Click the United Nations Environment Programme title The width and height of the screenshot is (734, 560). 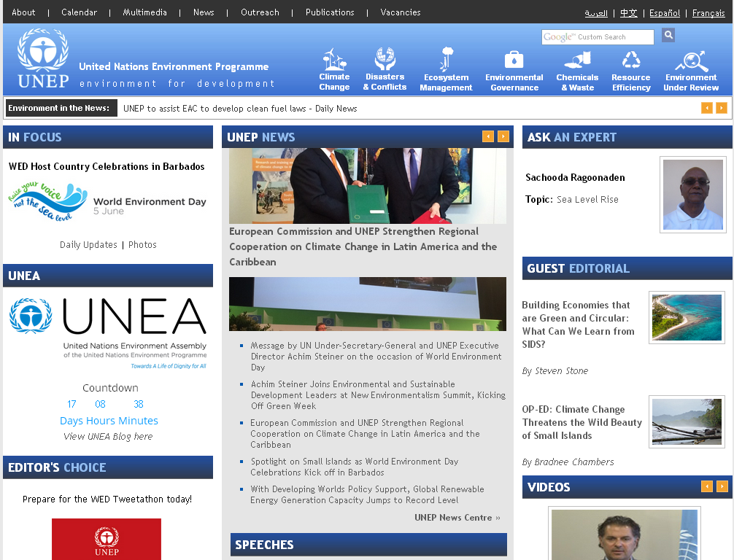click(x=174, y=66)
